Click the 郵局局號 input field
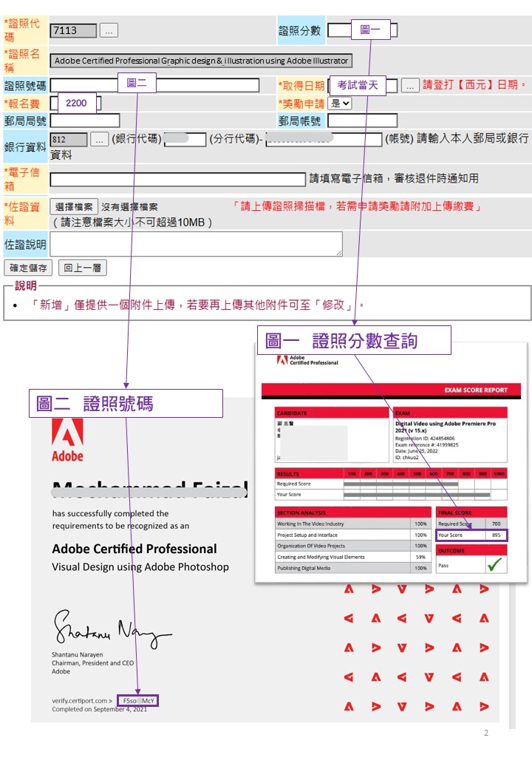This screenshot has width=532, height=769. click(x=84, y=121)
